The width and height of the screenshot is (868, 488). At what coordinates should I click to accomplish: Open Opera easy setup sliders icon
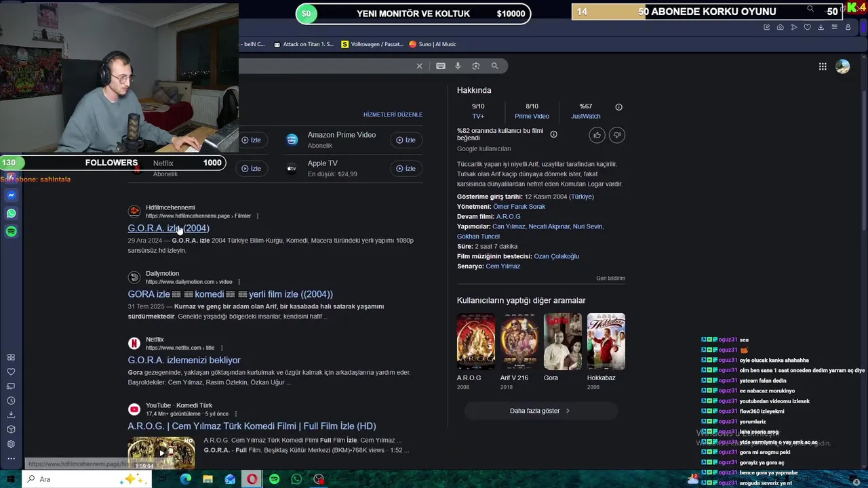pos(834,27)
